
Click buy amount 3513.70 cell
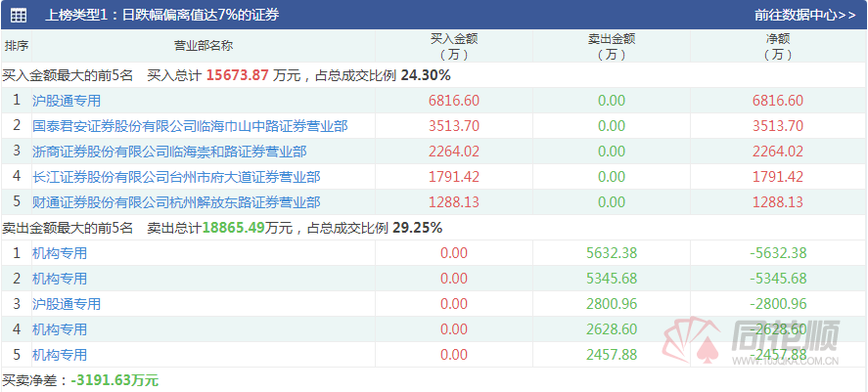[454, 126]
